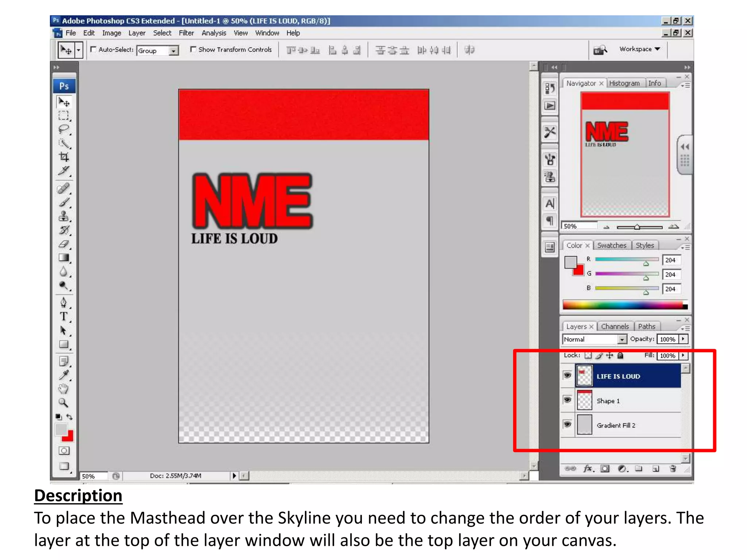747x560 pixels.
Task: Select the Zoom tool
Action: (x=64, y=403)
